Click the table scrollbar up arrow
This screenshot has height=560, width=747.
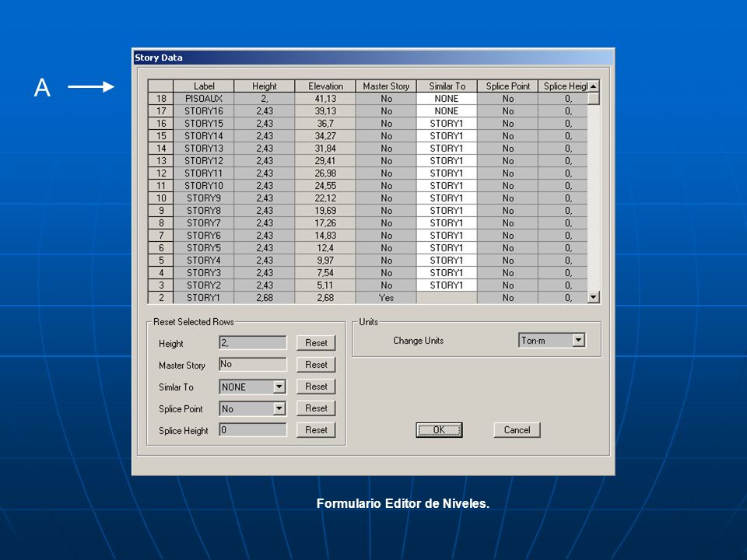(593, 86)
